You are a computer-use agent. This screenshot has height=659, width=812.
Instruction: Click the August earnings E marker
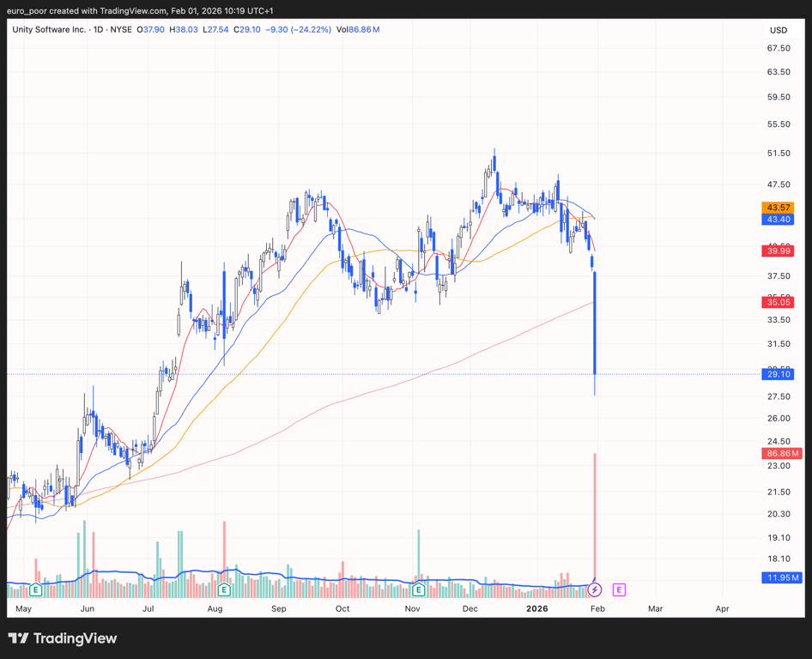(224, 590)
